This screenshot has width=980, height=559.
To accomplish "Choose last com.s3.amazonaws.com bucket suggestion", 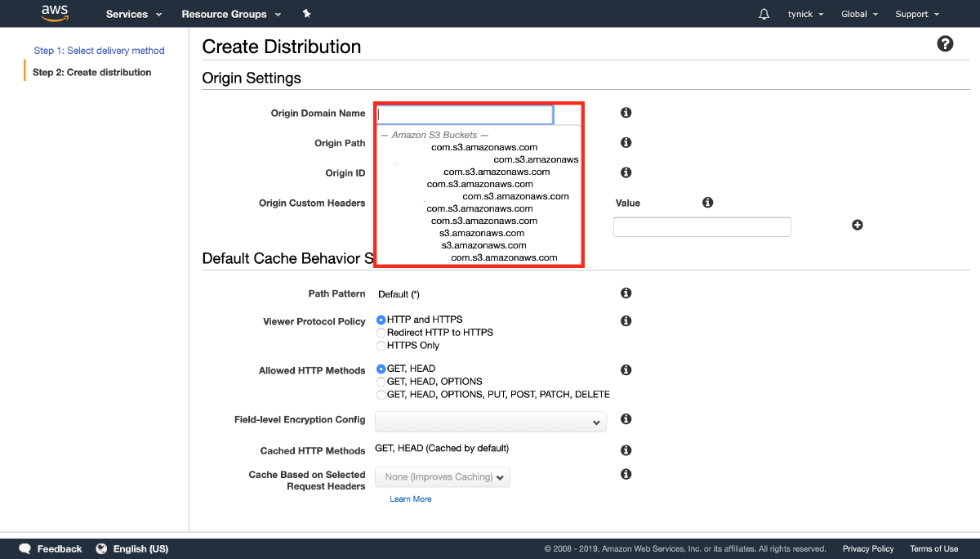I will tap(504, 257).
